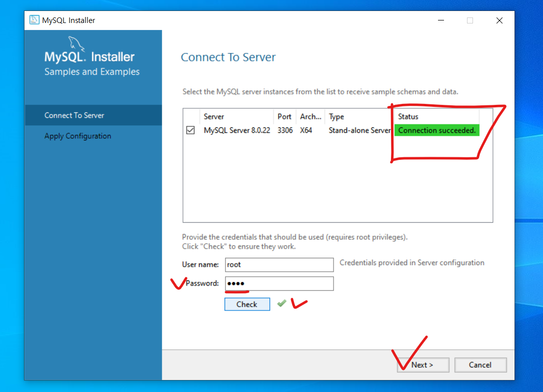The width and height of the screenshot is (543, 392).
Task: Click the Check button
Action: tap(247, 304)
